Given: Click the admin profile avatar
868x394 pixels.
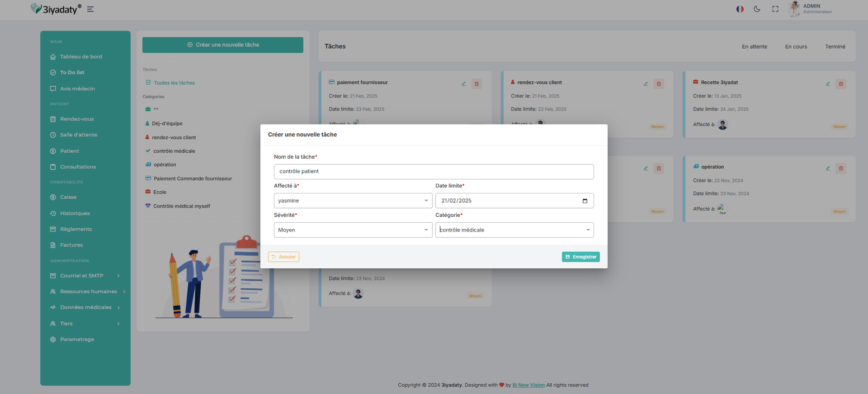Looking at the screenshot, I should 794,9.
